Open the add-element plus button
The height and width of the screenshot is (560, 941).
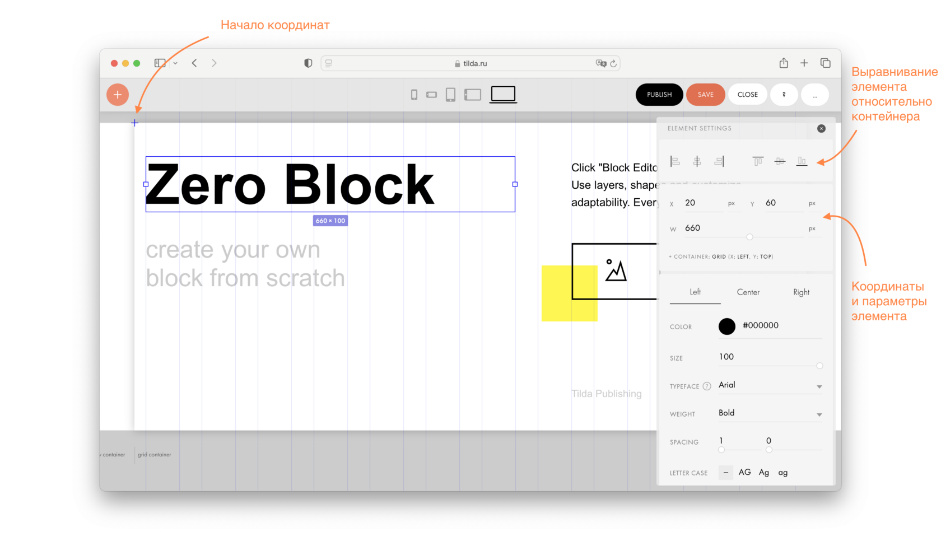(118, 94)
